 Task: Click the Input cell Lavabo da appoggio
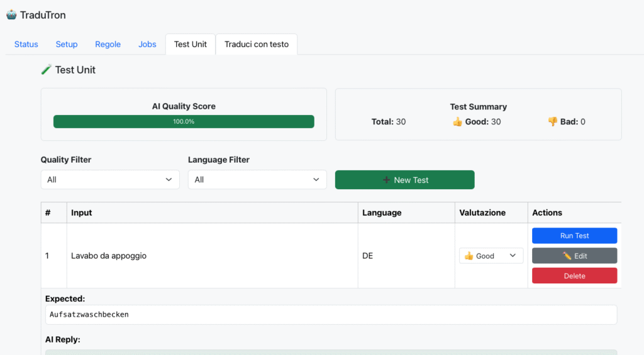(x=109, y=256)
